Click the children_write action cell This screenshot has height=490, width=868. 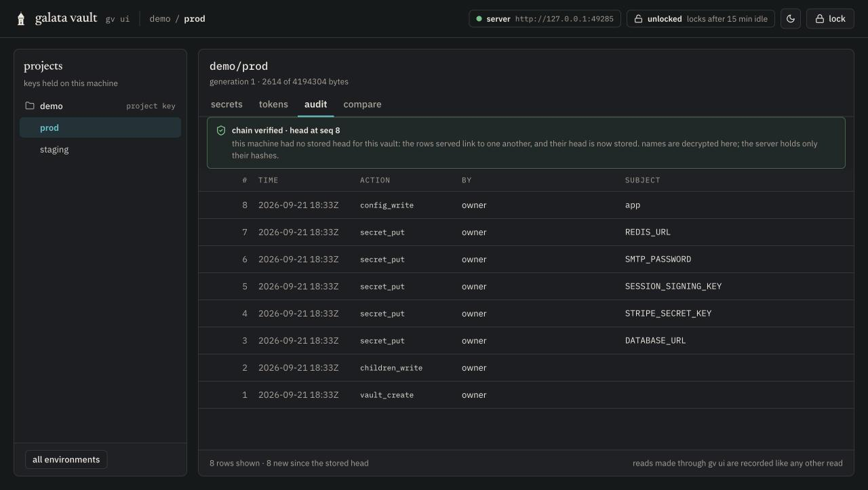(x=391, y=368)
